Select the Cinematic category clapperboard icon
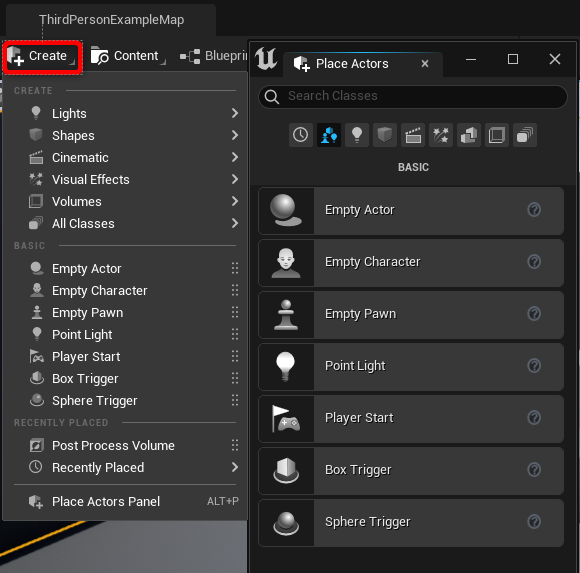Image resolution: width=580 pixels, height=573 pixels. (x=413, y=135)
